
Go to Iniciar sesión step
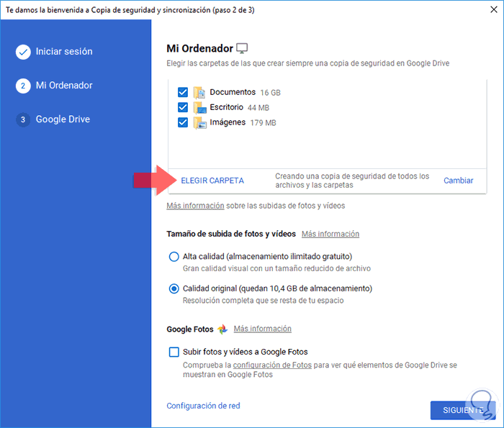[x=64, y=51]
